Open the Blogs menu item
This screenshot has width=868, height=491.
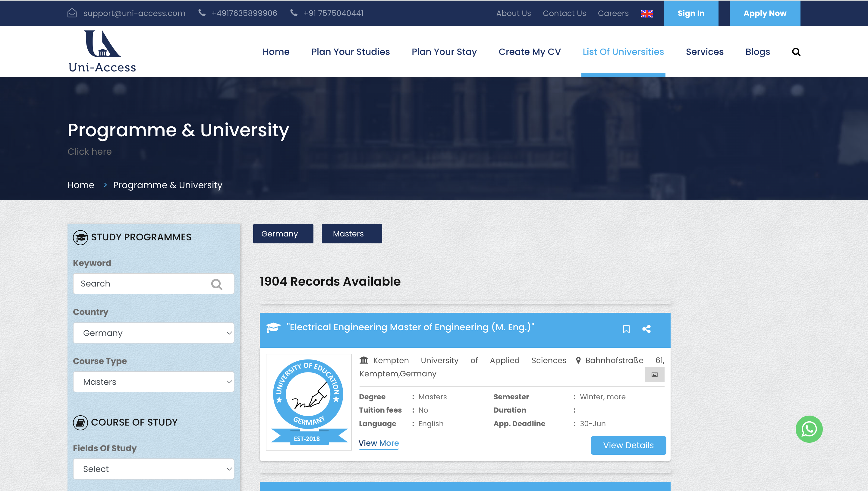757,52
